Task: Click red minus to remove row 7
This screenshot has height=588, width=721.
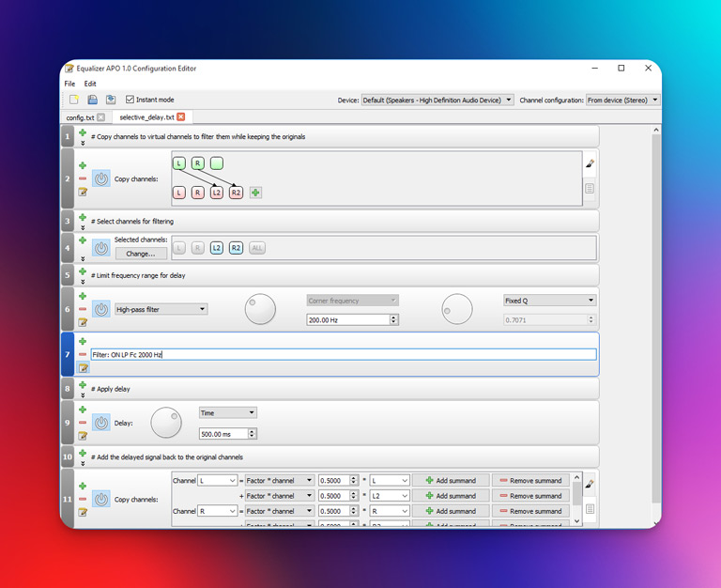Action: [83, 354]
